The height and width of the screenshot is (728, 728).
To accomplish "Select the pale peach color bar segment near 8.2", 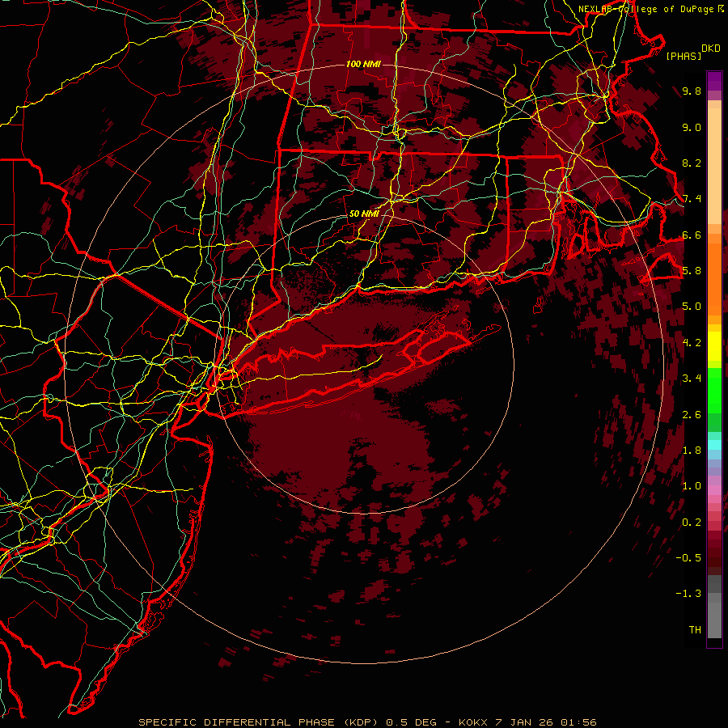I will (x=714, y=166).
